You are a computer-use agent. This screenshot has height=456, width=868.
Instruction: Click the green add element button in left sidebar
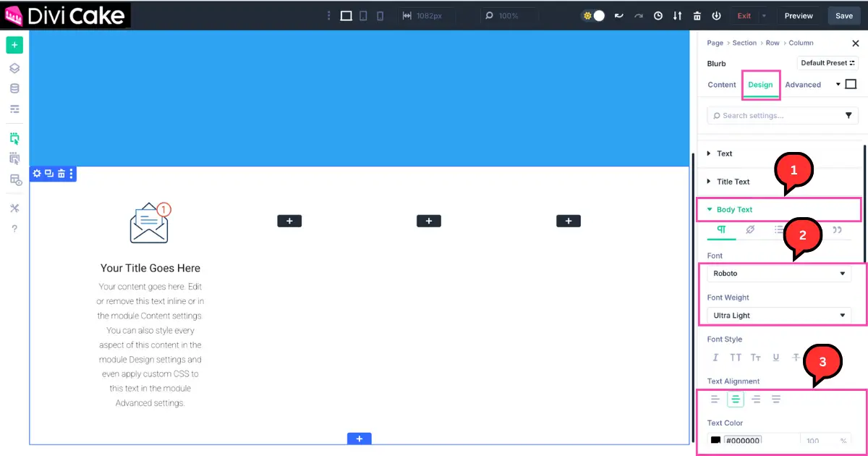[x=14, y=45]
